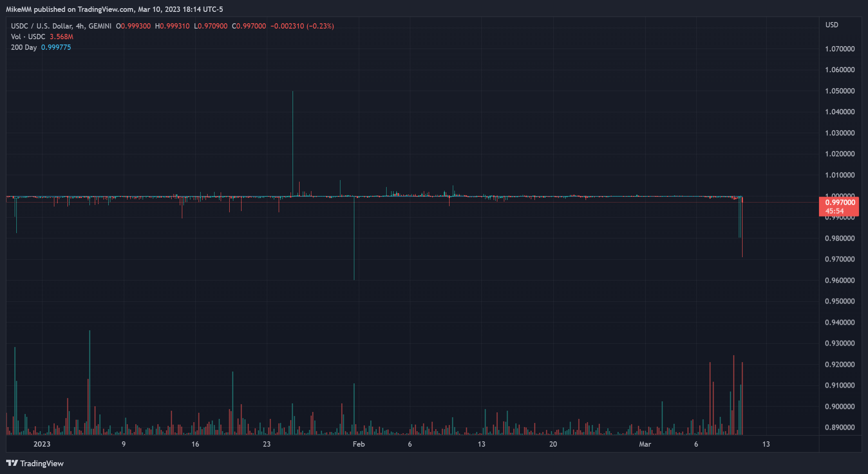This screenshot has height=474, width=868.
Task: Click the 9 date label on time axis
Action: click(x=124, y=444)
